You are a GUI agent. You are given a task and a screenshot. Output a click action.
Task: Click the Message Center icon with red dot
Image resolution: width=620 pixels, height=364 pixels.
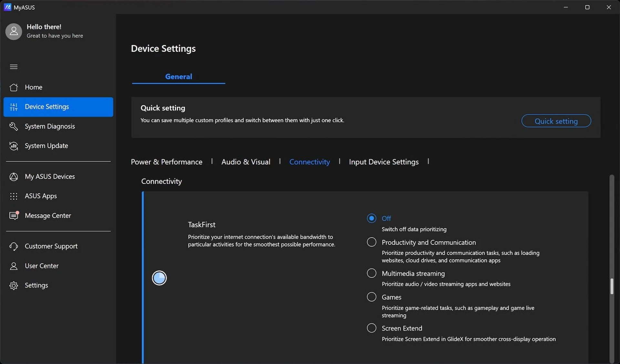pyautogui.click(x=14, y=215)
